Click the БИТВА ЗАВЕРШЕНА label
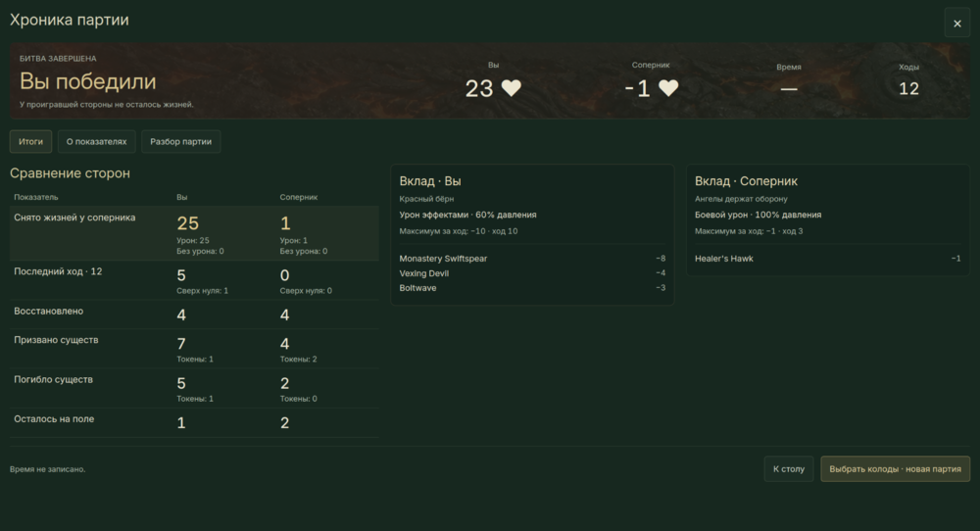Screen dimensions: 980x531 (x=58, y=58)
